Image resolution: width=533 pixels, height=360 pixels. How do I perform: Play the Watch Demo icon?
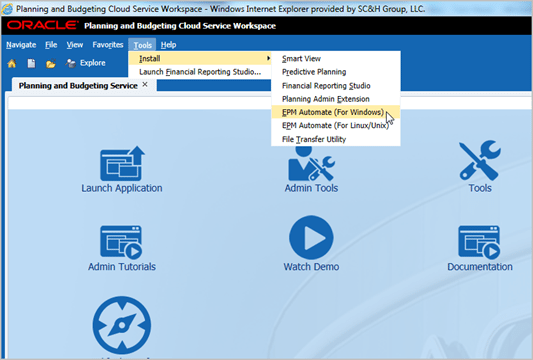(x=311, y=237)
